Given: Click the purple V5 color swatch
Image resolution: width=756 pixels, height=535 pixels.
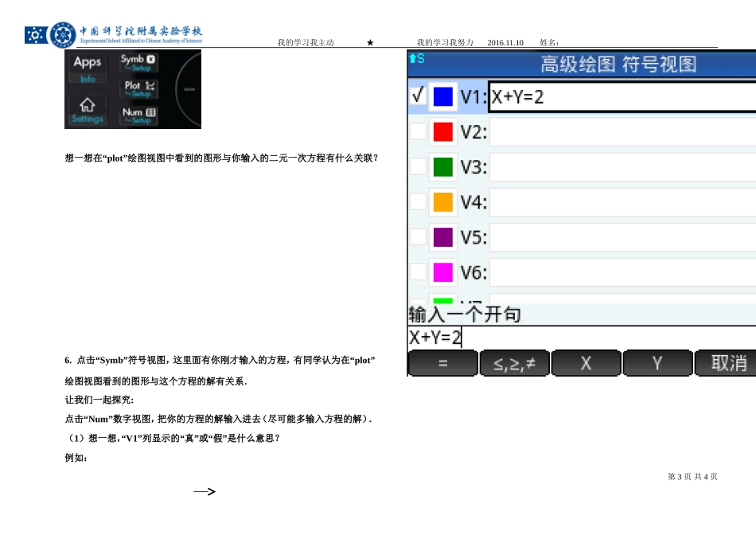Looking at the screenshot, I should 443,237.
